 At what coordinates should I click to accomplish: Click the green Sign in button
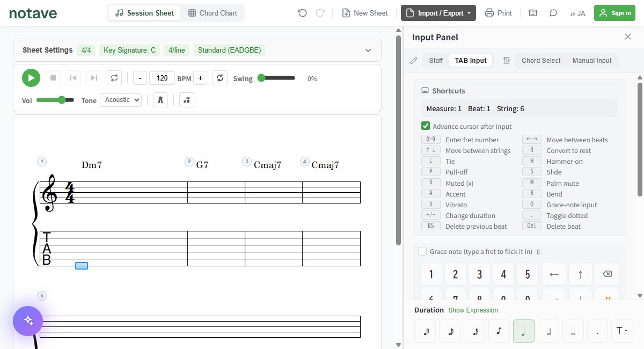pyautogui.click(x=614, y=13)
